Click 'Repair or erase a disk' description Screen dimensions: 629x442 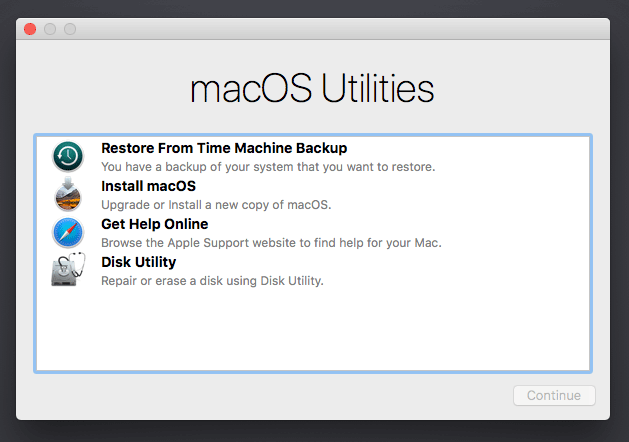click(212, 281)
